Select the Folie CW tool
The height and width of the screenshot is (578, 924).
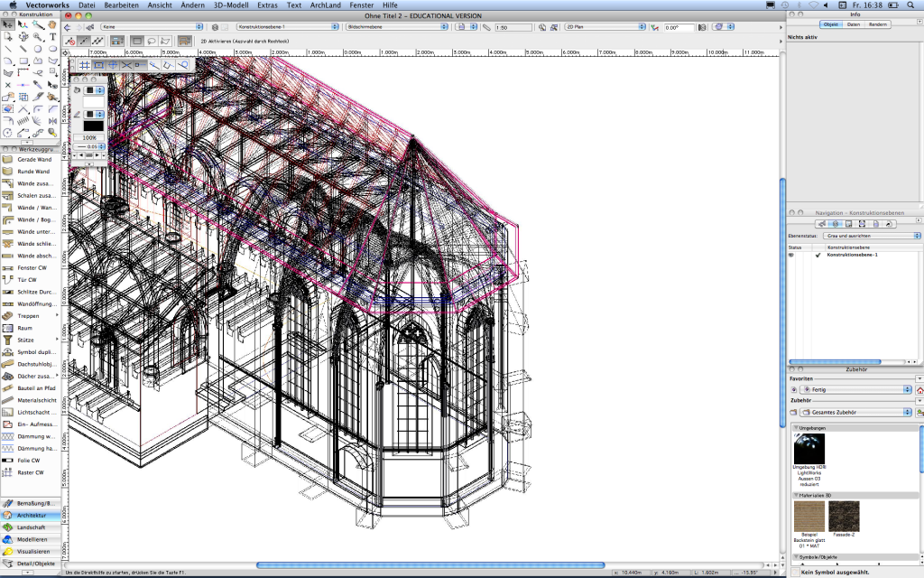pyautogui.click(x=30, y=460)
